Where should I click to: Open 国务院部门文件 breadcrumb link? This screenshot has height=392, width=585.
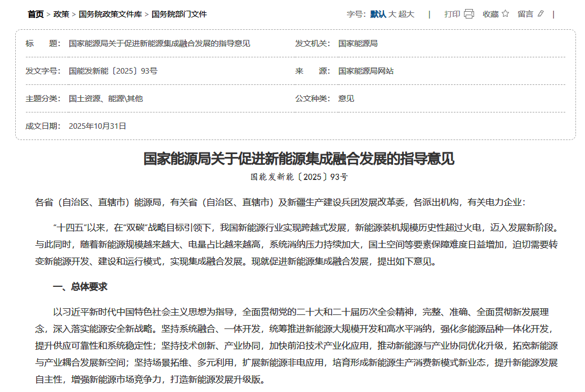tap(179, 14)
